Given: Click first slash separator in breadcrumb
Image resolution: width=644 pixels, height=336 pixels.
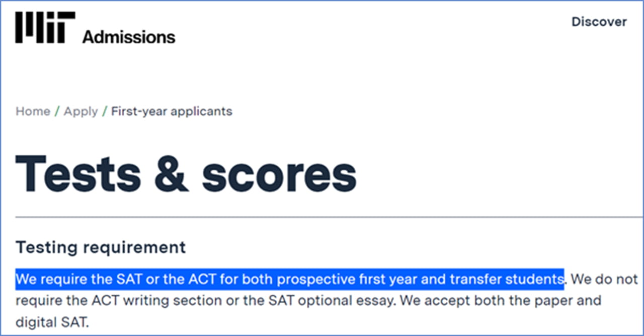Looking at the screenshot, I should [56, 111].
